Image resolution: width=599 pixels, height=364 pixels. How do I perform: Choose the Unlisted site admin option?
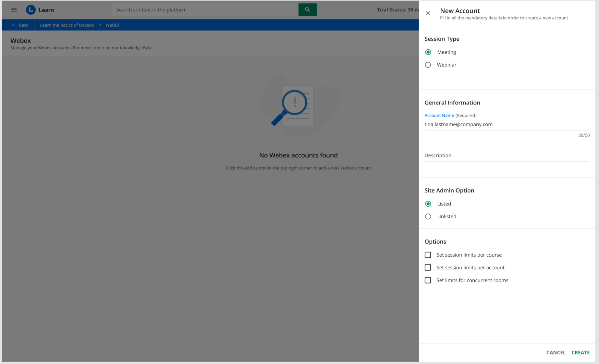428,216
